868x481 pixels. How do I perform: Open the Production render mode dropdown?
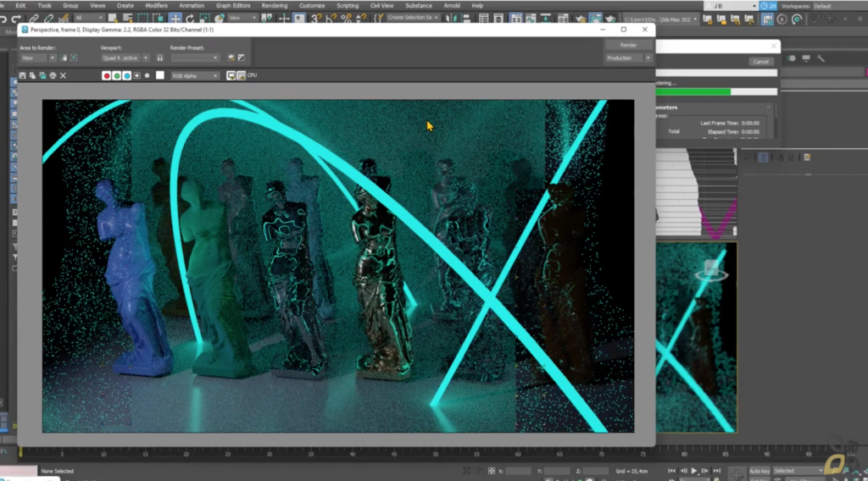coord(628,58)
